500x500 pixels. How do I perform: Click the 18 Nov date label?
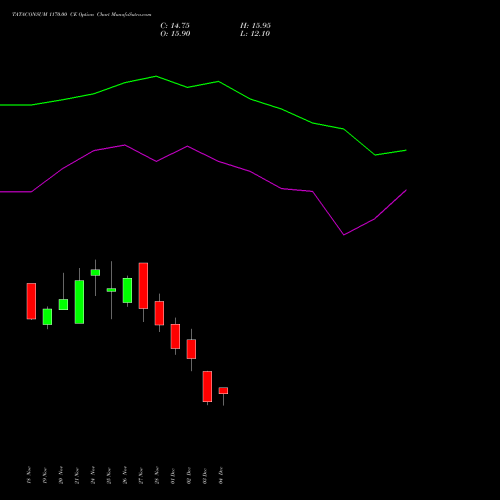tap(29, 475)
